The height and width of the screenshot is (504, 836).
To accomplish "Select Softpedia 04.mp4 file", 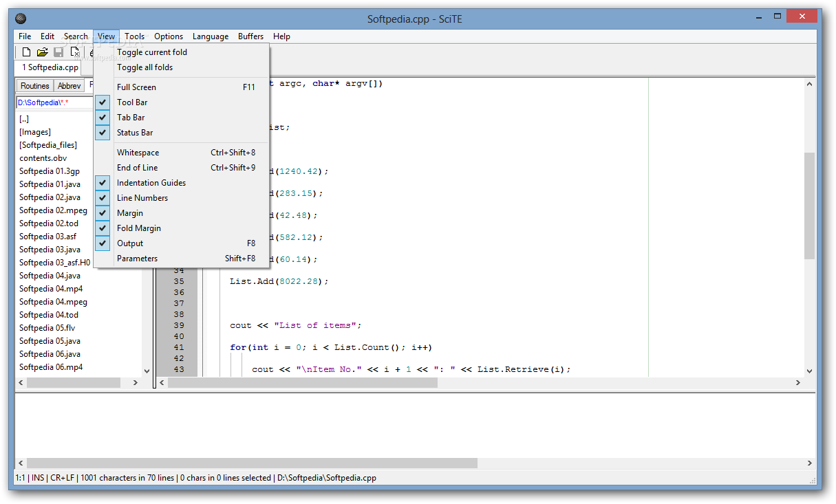I will (x=51, y=289).
